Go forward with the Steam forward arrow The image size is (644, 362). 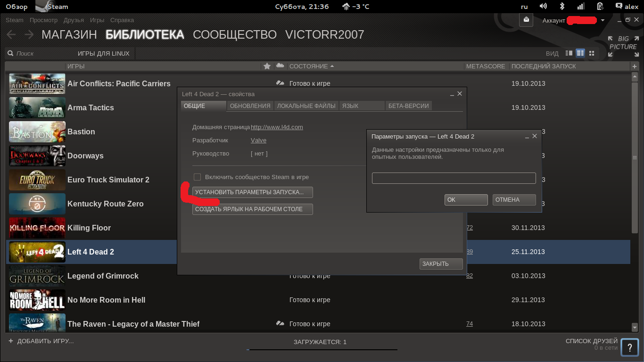click(x=29, y=34)
